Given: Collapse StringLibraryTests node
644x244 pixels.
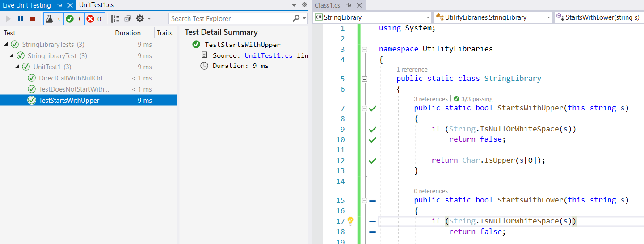Looking at the screenshot, I should (6, 45).
